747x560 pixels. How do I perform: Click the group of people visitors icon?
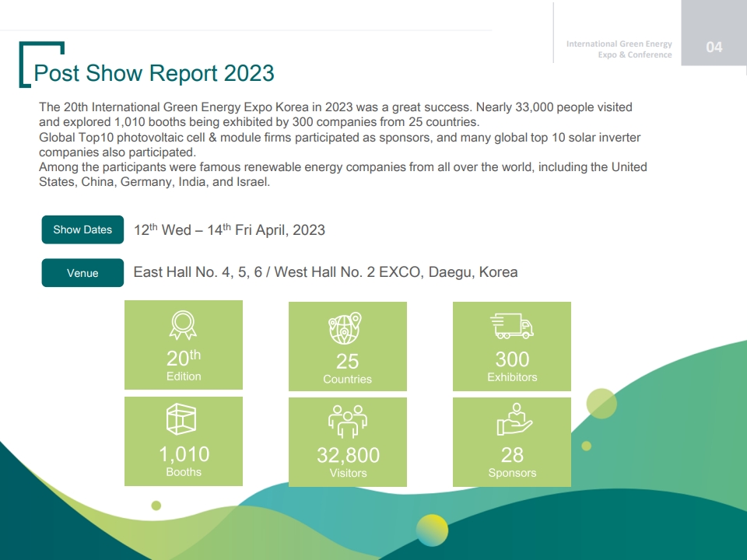click(347, 422)
